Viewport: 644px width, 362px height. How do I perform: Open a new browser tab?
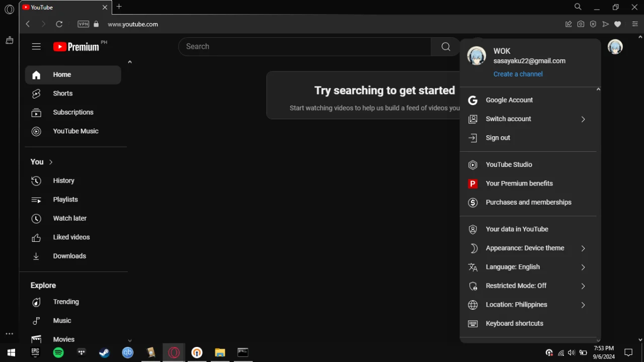coord(119,7)
